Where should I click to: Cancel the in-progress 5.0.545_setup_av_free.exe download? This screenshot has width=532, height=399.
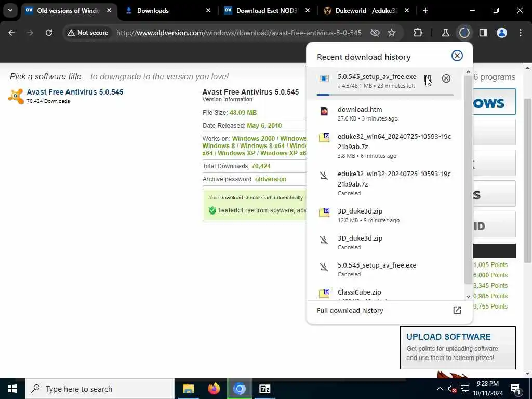coord(446,79)
